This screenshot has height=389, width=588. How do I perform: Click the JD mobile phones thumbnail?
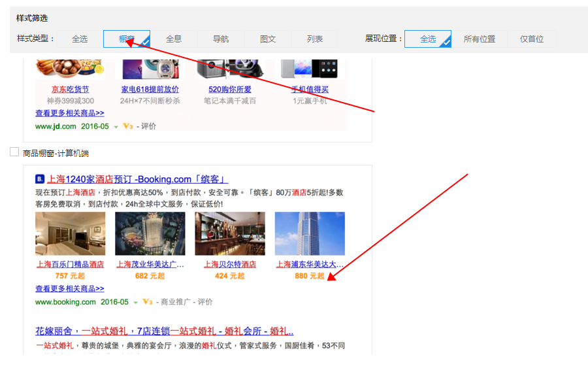(x=310, y=69)
